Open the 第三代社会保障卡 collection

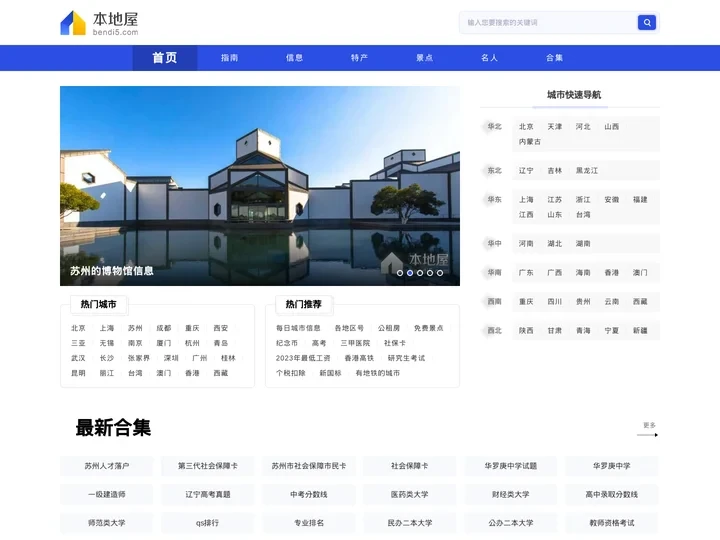point(208,466)
